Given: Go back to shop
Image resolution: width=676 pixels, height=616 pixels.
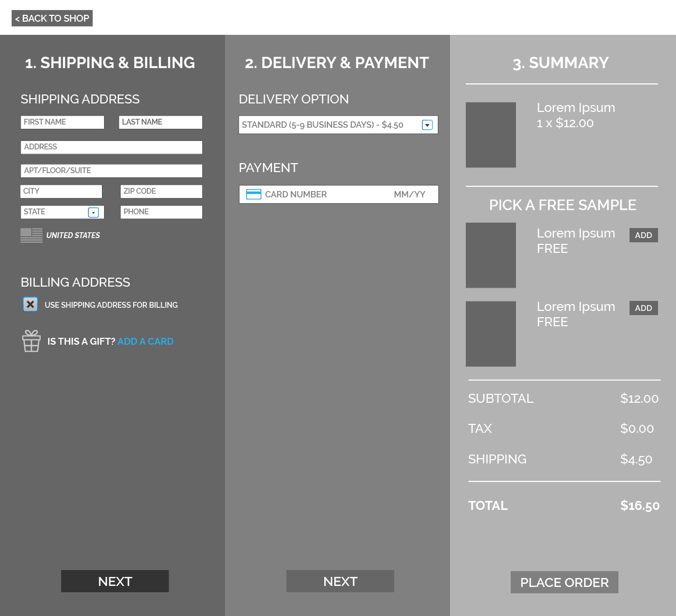Looking at the screenshot, I should coord(52,18).
